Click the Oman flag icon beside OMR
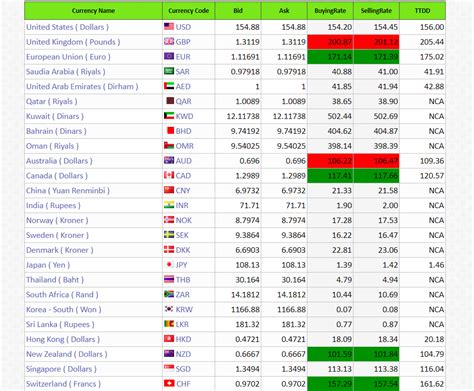The image size is (474, 391). click(169, 145)
